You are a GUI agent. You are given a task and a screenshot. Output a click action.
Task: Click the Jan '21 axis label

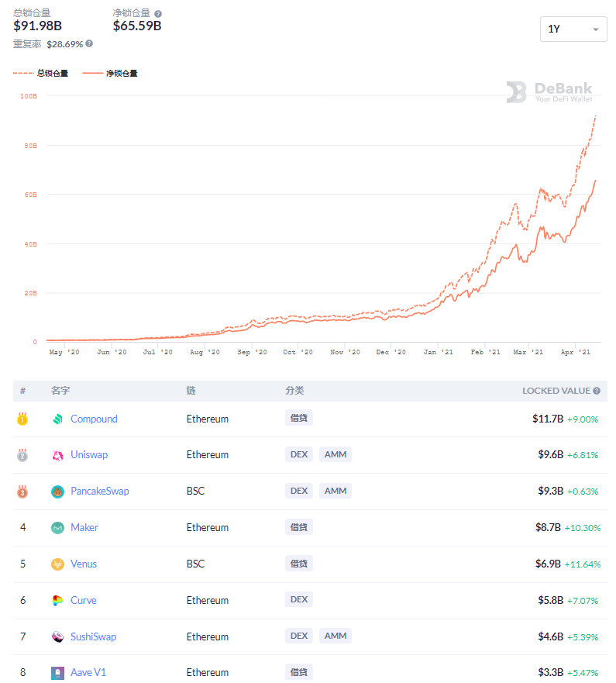[439, 352]
